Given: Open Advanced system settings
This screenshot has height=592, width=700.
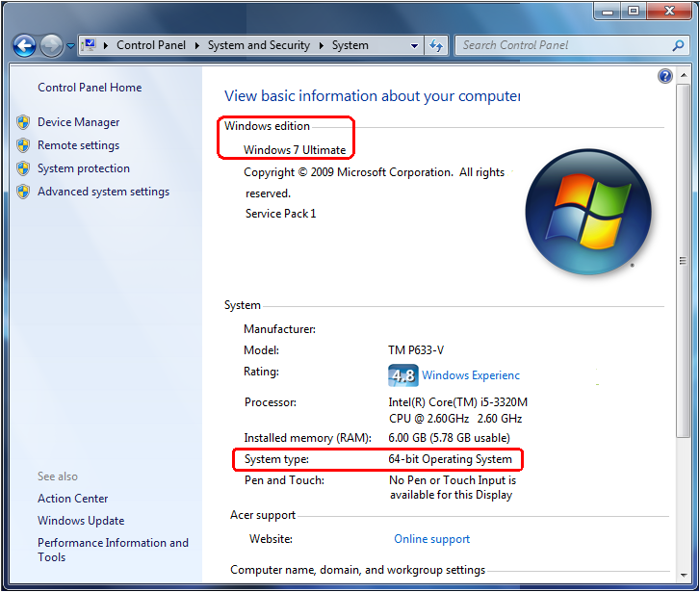Looking at the screenshot, I should click(103, 192).
